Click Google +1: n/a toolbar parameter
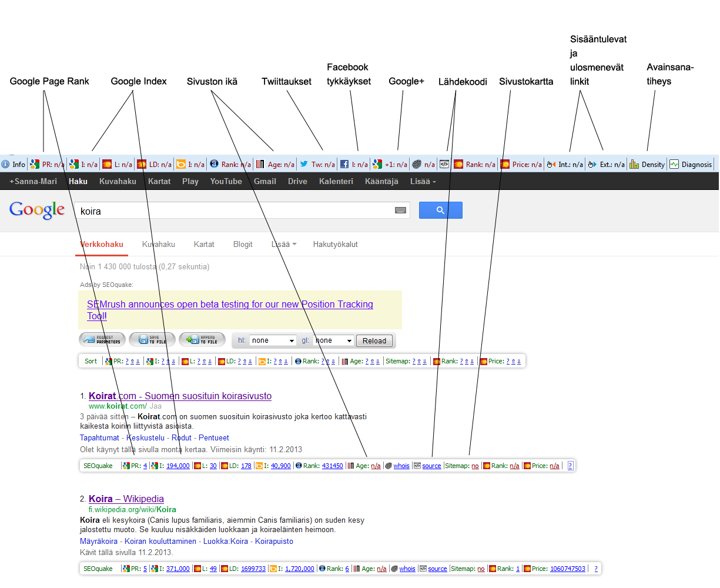The height and width of the screenshot is (588, 720). [x=390, y=165]
